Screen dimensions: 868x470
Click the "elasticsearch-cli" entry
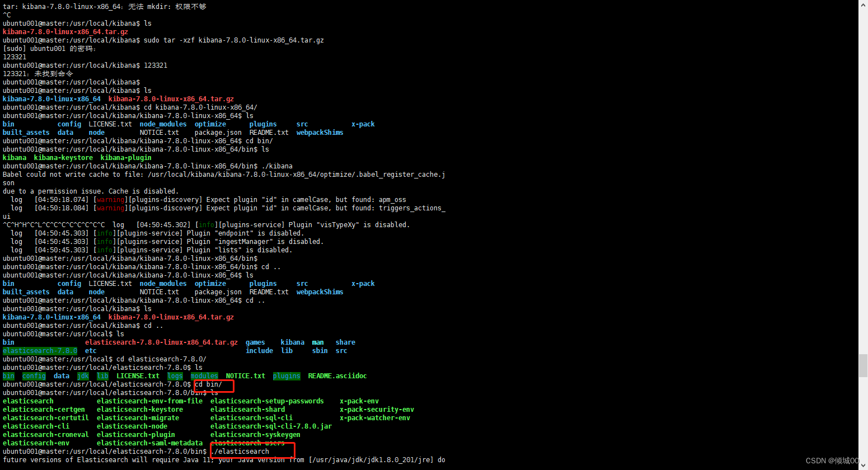(36, 426)
